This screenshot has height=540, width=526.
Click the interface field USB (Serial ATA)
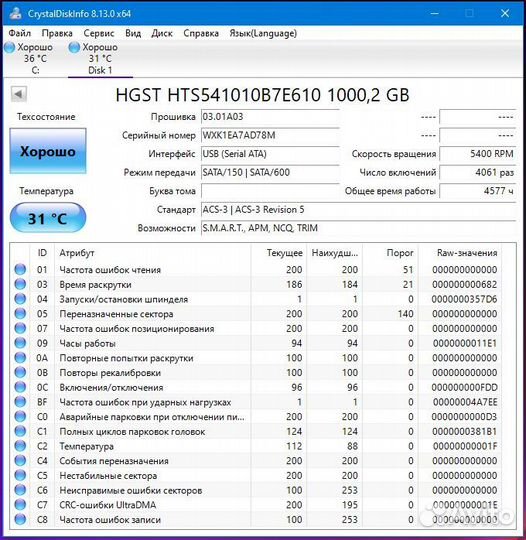click(x=270, y=154)
